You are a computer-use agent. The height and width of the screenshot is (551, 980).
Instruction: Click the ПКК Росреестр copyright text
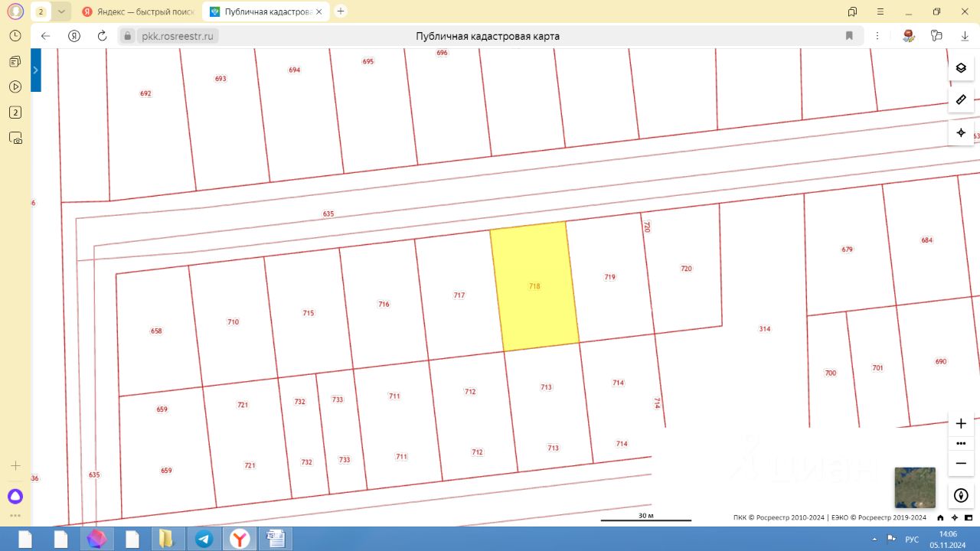830,517
